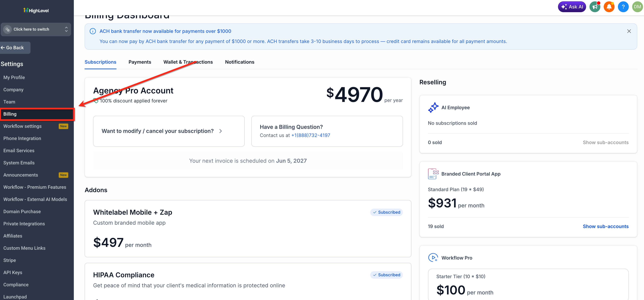Screen dimensions: 644x300
Task: Click the Whitelabel Mobile + Zap Subscribed badge
Action: (387, 212)
